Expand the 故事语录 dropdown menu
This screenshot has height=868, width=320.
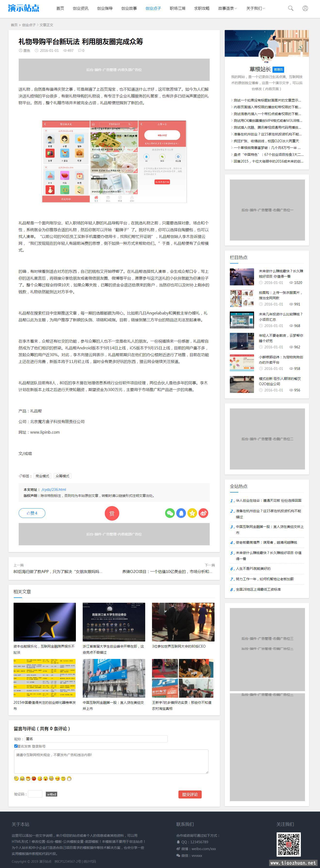[227, 8]
